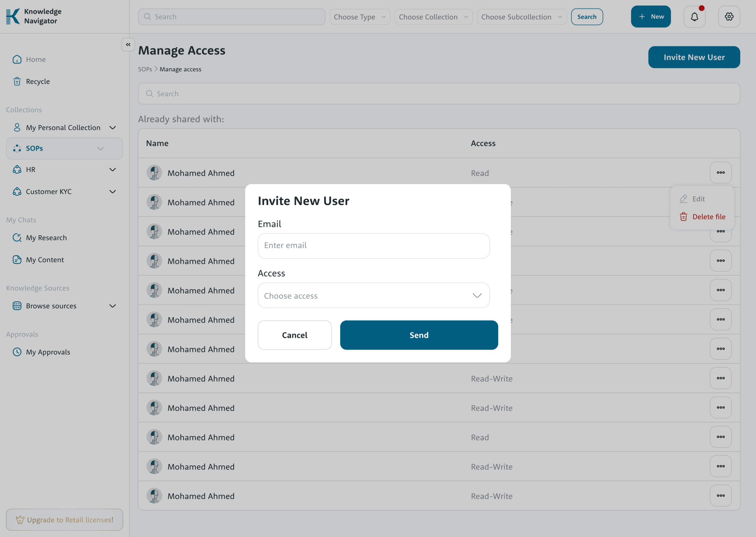Expand Browse sources section

112,306
